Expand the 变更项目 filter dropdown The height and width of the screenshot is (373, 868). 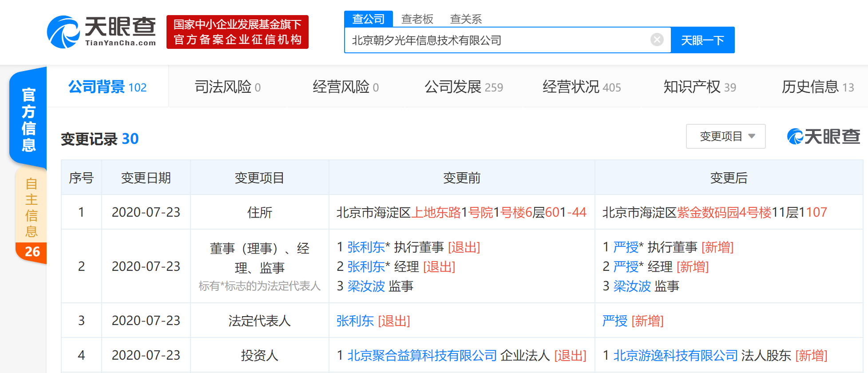coord(726,136)
